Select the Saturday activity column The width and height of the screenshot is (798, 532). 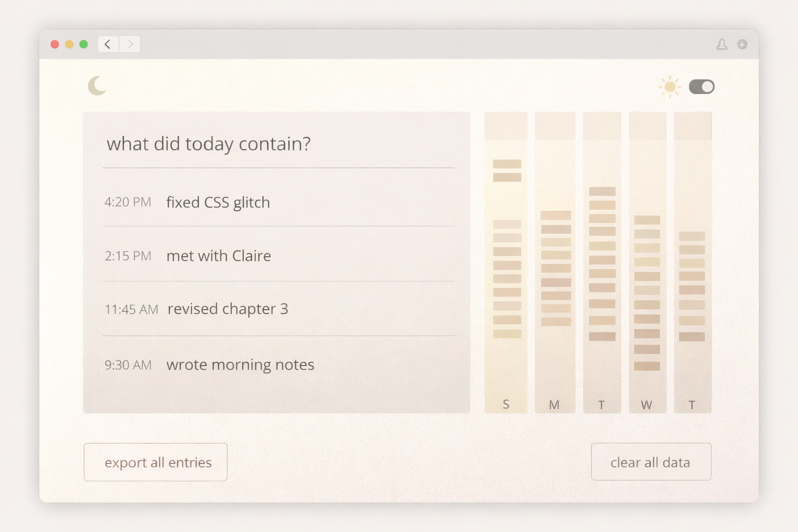(x=506, y=260)
